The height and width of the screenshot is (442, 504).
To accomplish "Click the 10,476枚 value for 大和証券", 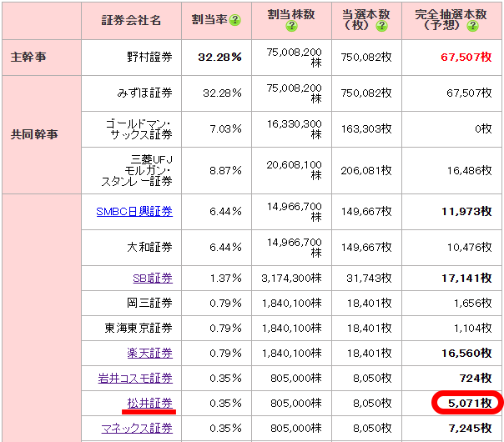I will click(x=470, y=248).
